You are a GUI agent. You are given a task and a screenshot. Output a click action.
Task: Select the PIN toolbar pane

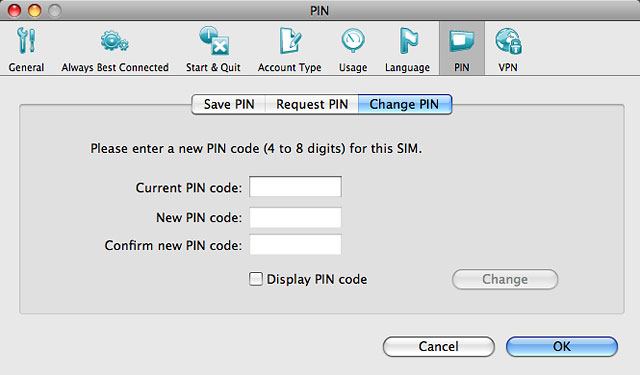(x=462, y=48)
